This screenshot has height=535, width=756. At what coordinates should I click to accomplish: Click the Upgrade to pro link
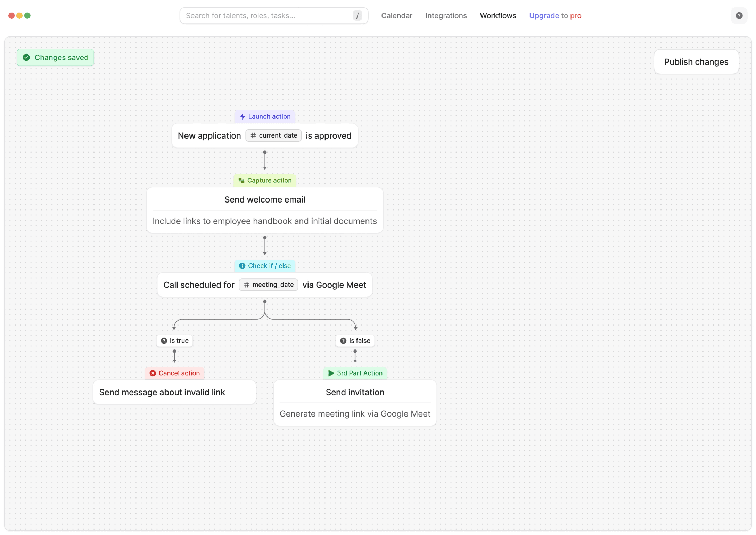pyautogui.click(x=555, y=16)
